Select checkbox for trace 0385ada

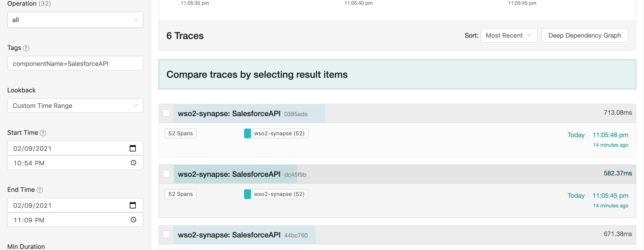pyautogui.click(x=166, y=113)
